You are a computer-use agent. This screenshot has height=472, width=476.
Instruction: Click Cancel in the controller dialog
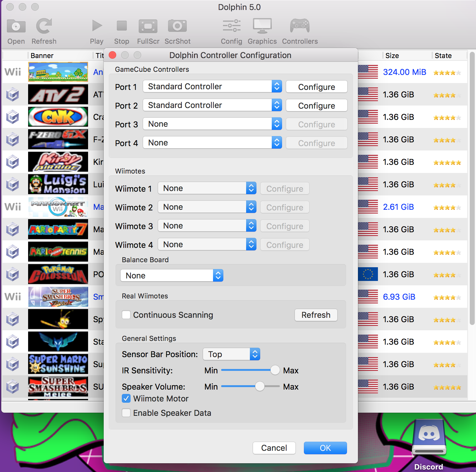pyautogui.click(x=274, y=448)
